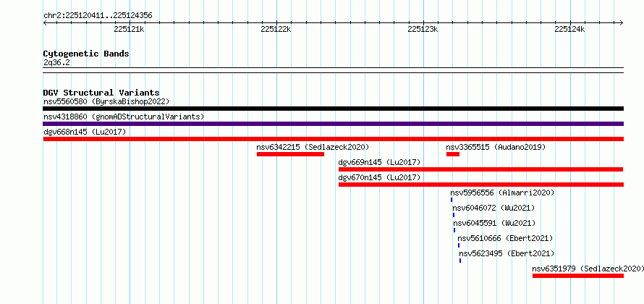This screenshot has width=644, height=304.
Task: Open the nsv5956556 (Almarri2020) label
Action: 502,193
